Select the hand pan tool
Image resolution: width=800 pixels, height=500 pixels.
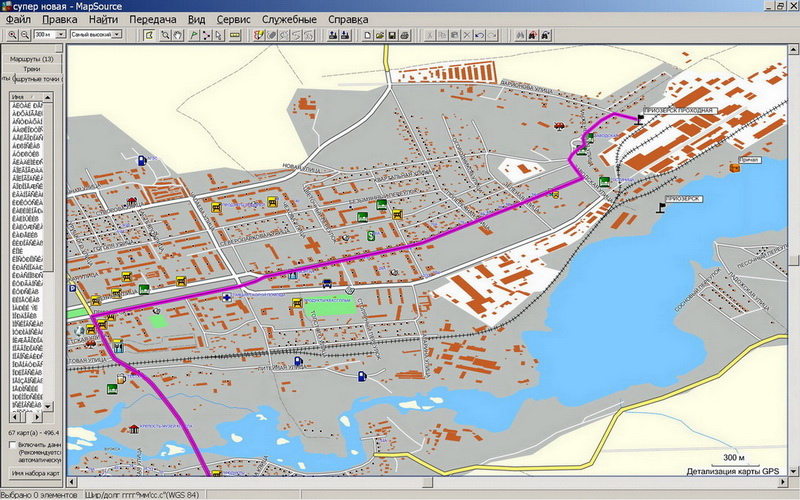pos(177,35)
